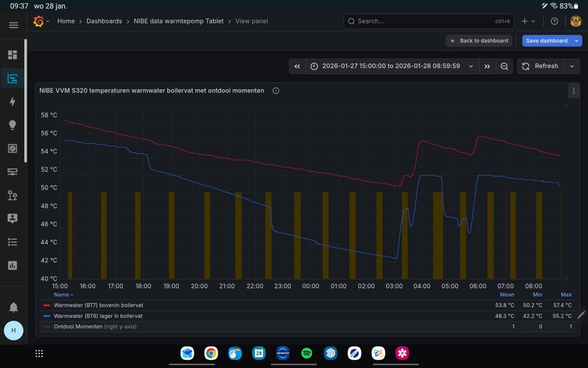Open the help question mark icon

[554, 21]
